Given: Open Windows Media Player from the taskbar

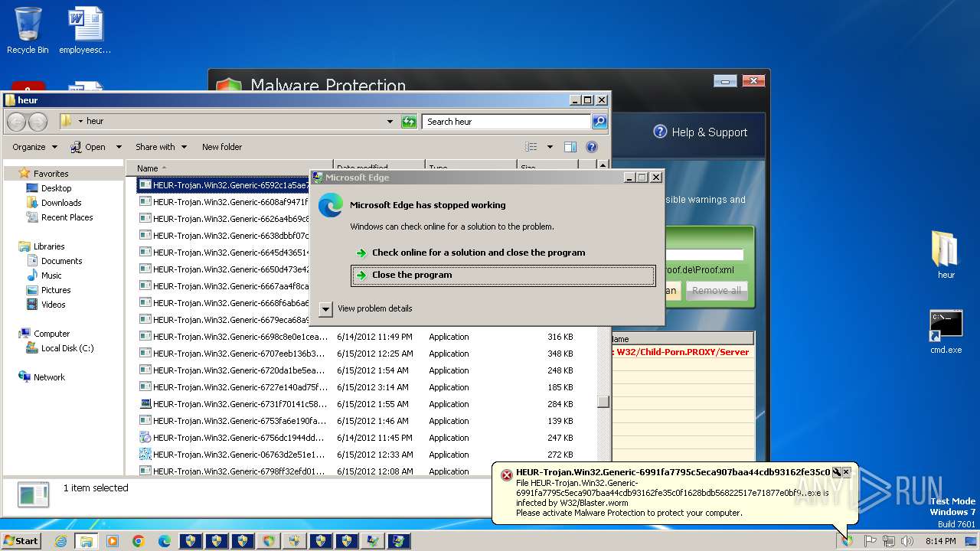Looking at the screenshot, I should coord(113,541).
